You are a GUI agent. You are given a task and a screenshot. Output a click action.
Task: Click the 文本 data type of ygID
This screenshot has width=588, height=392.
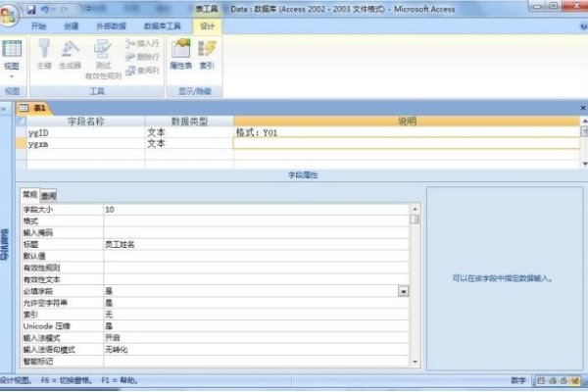(189, 133)
